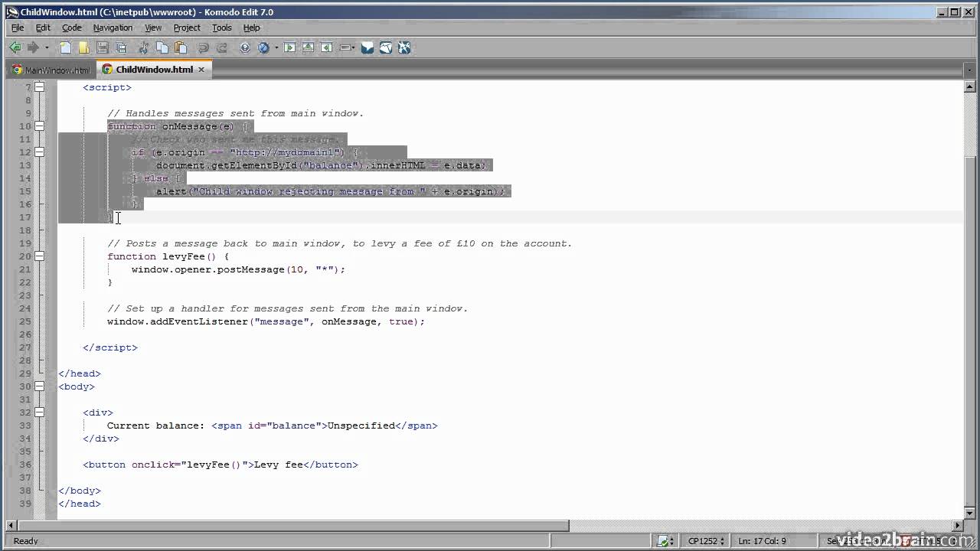Open recent locations dropdown beside forward arrow
Screen dimensions: 980x551
point(47,47)
